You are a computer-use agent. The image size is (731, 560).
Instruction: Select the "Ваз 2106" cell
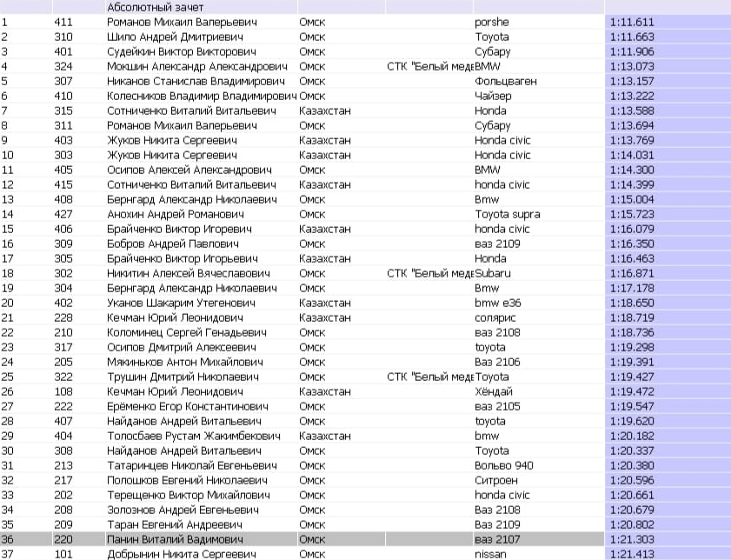497,362
